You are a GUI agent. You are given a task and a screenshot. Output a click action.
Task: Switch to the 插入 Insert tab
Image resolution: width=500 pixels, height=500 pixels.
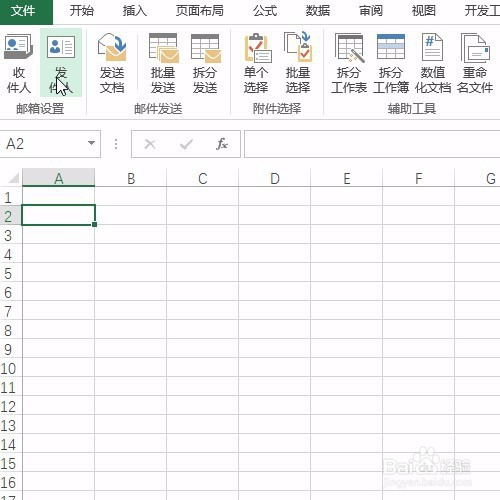(x=134, y=11)
